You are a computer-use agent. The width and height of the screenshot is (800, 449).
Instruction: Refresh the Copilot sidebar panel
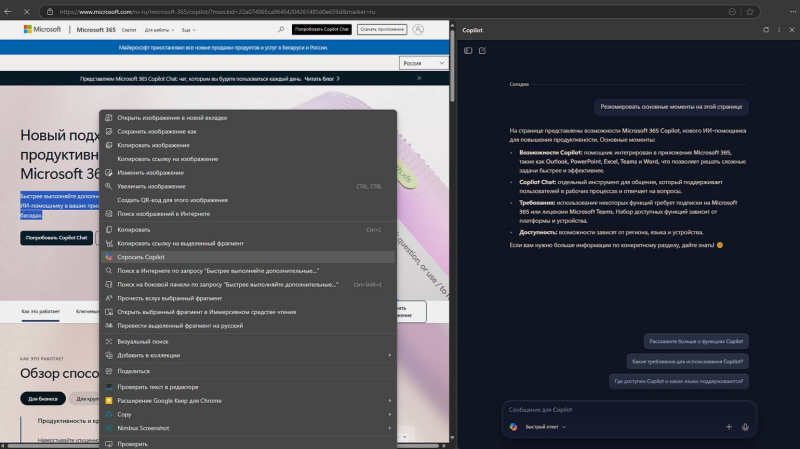click(766, 30)
